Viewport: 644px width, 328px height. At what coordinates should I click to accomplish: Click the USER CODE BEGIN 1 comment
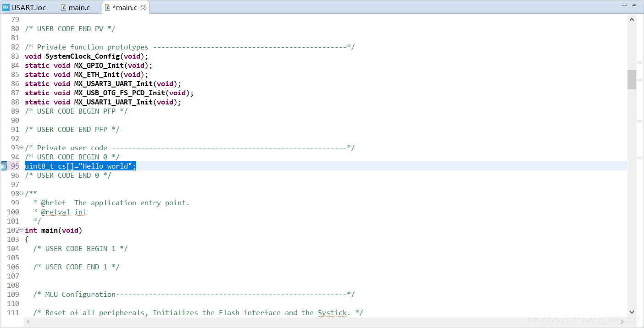(x=80, y=249)
